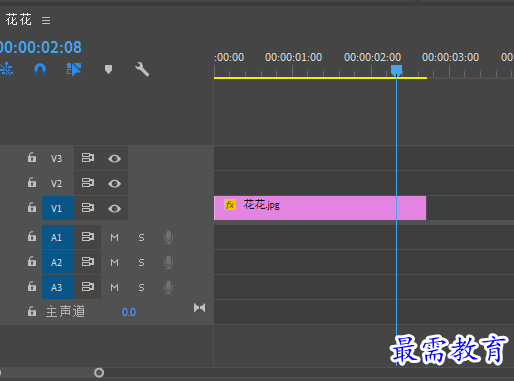Toggle the A3 track target
This screenshot has height=381, width=514.
click(58, 287)
